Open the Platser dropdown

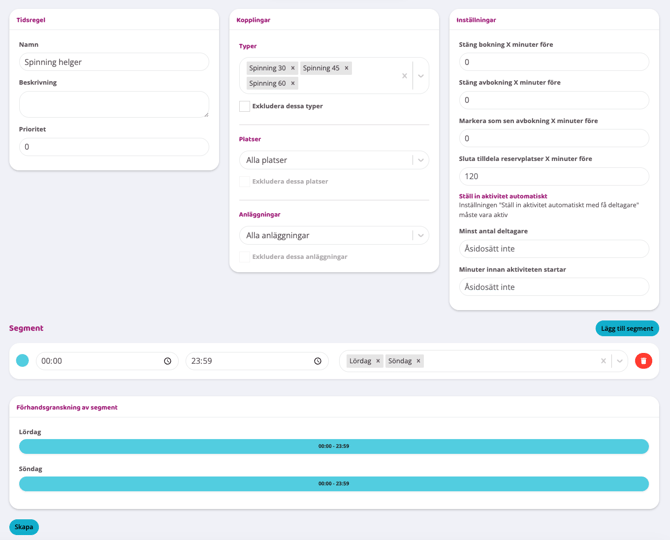pos(334,160)
